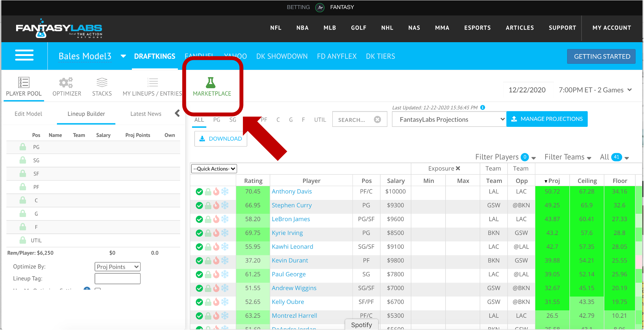This screenshot has width=644, height=330.
Task: Open the Lineup Builder tab
Action: (x=86, y=114)
